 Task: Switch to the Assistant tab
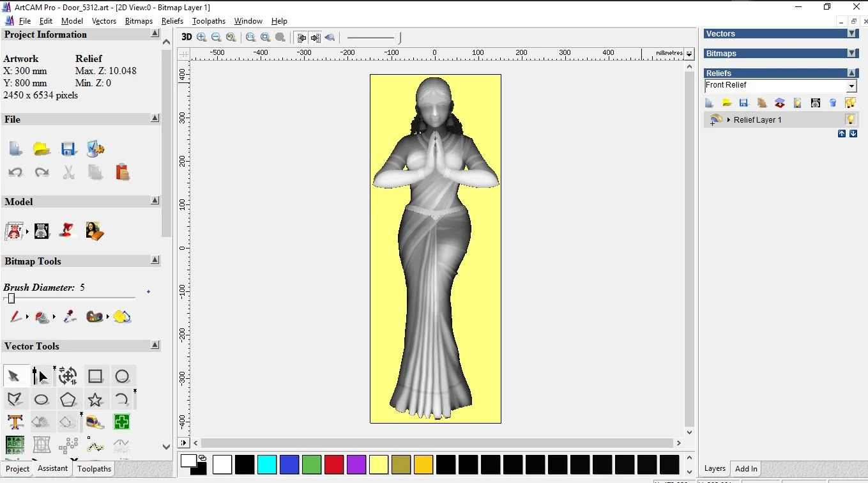tap(53, 468)
